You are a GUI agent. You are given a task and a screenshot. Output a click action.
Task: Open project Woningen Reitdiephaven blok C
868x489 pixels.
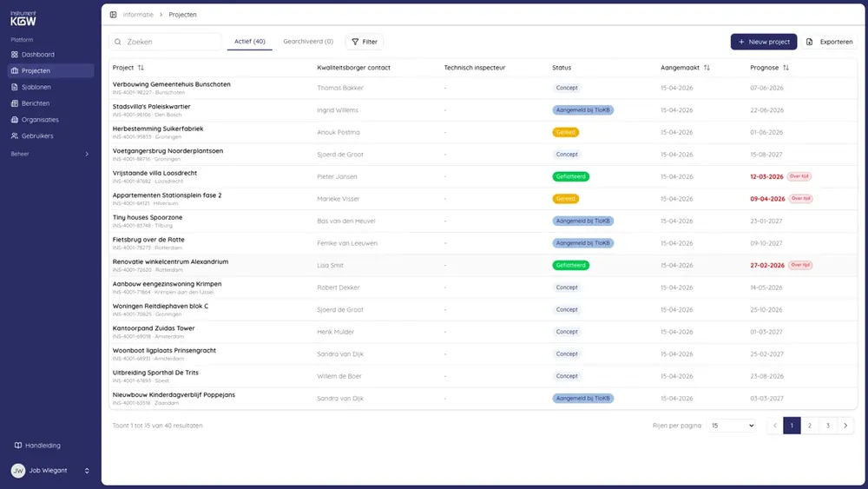[x=160, y=306]
